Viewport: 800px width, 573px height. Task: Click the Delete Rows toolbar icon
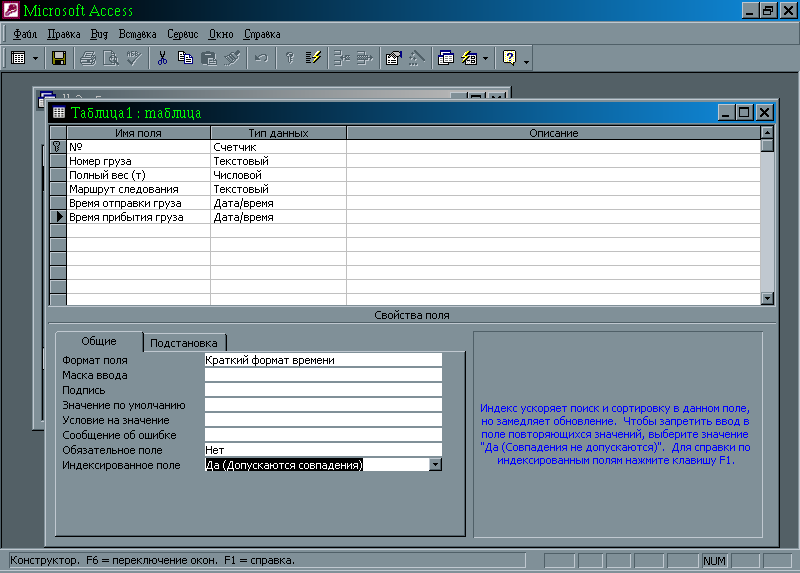[x=364, y=58]
